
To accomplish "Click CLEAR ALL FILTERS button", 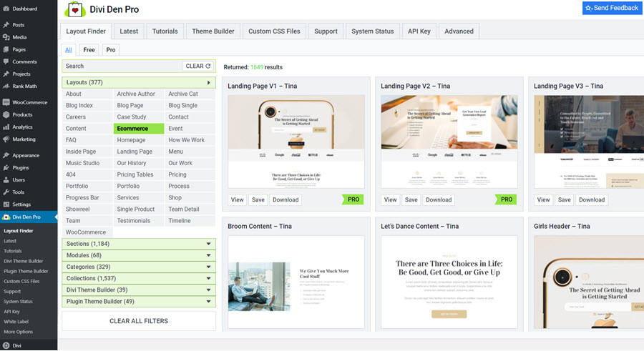I will click(139, 321).
